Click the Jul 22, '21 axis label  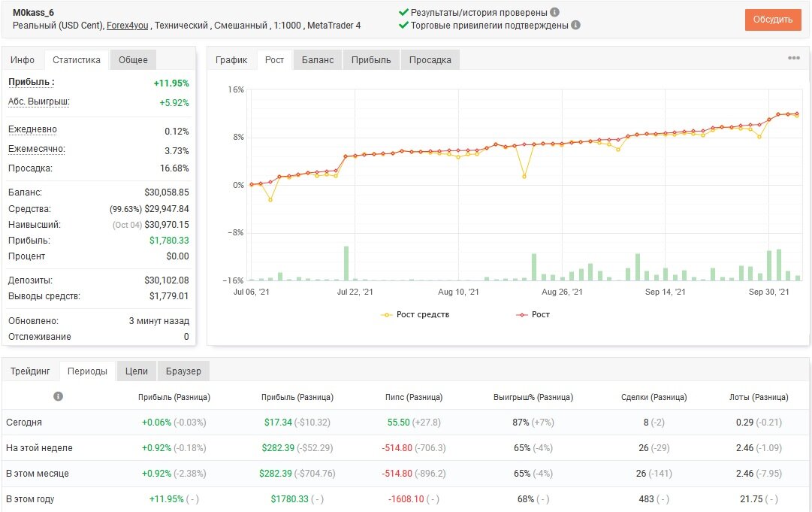pos(355,292)
